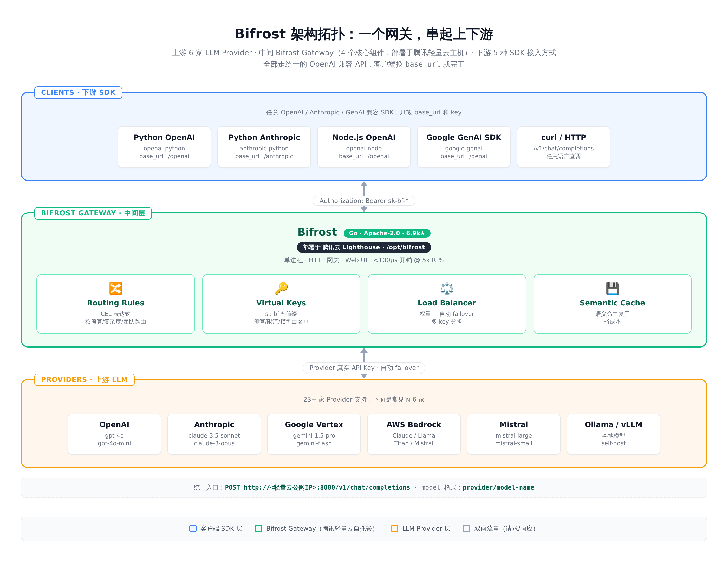Click the POST endpoint URL text

[317, 488]
